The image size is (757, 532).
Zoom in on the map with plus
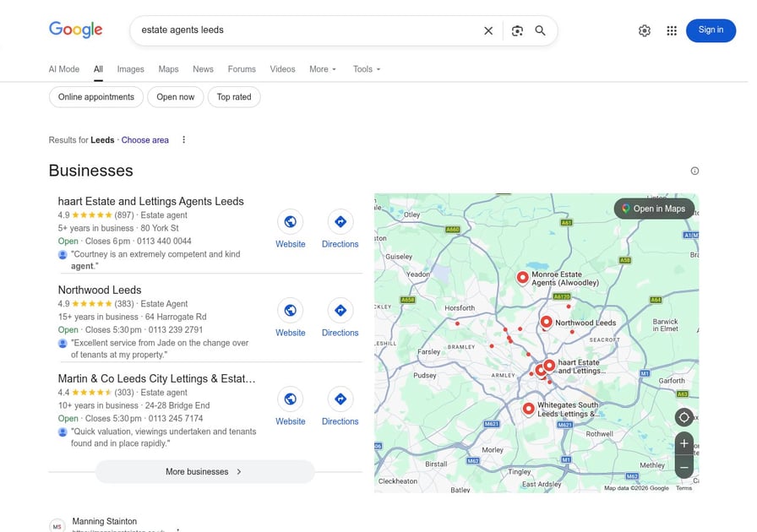684,443
